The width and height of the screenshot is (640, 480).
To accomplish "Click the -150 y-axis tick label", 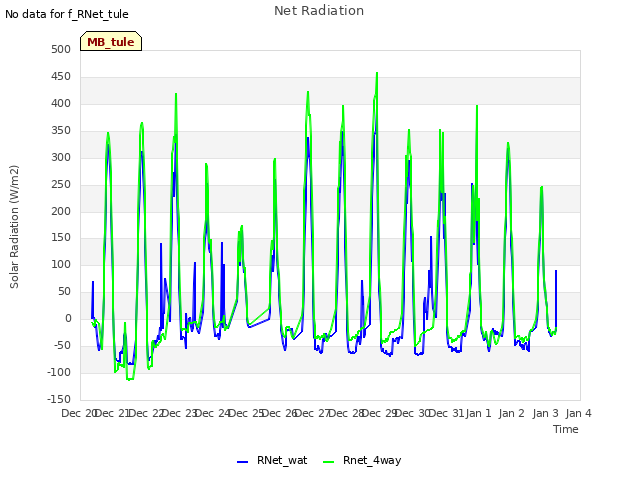I will click(59, 399).
